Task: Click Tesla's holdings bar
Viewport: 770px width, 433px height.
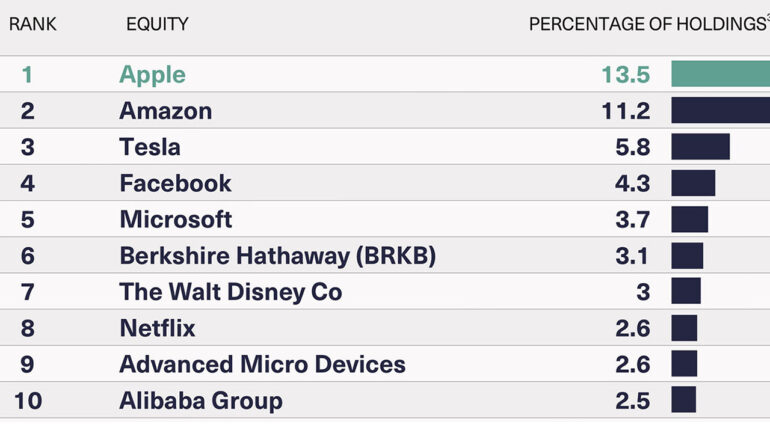Action: 700,146
